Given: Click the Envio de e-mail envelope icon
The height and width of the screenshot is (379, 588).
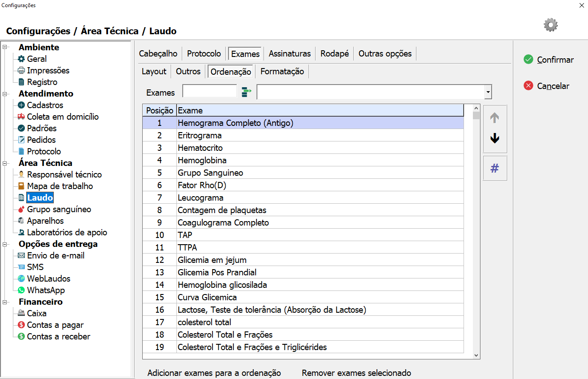Looking at the screenshot, I should tap(21, 255).
